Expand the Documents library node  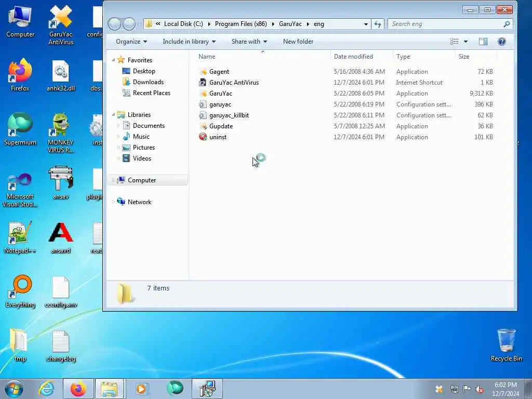click(x=118, y=126)
